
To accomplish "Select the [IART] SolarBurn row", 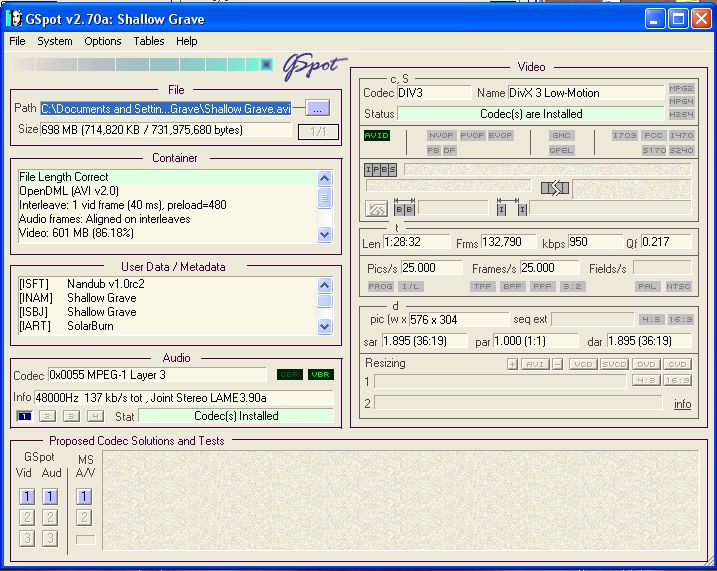I will point(167,326).
